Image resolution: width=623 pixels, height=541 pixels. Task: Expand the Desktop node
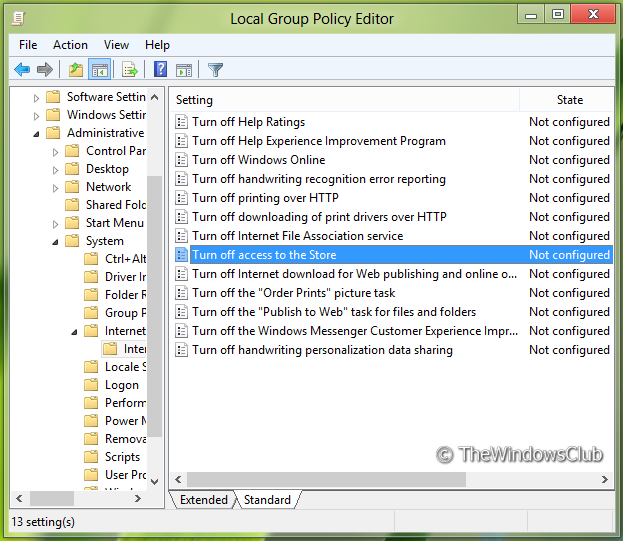pyautogui.click(x=55, y=170)
